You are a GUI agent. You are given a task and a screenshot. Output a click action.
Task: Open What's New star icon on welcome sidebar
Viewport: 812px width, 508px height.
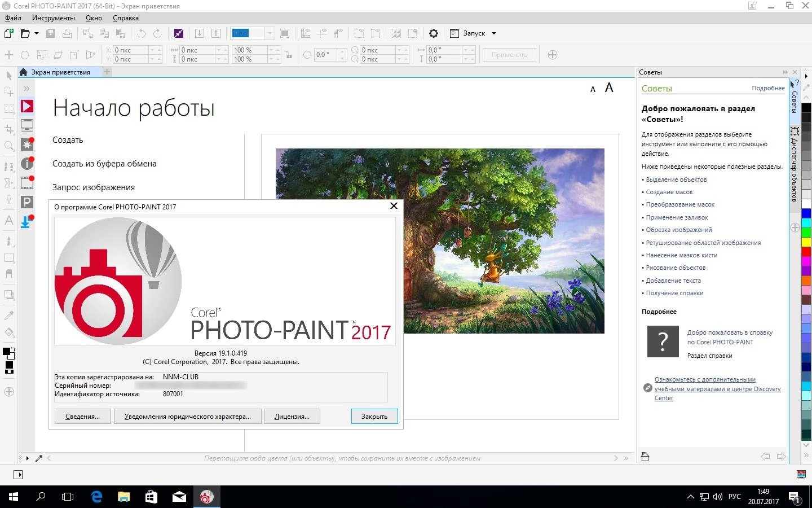pos(27,144)
